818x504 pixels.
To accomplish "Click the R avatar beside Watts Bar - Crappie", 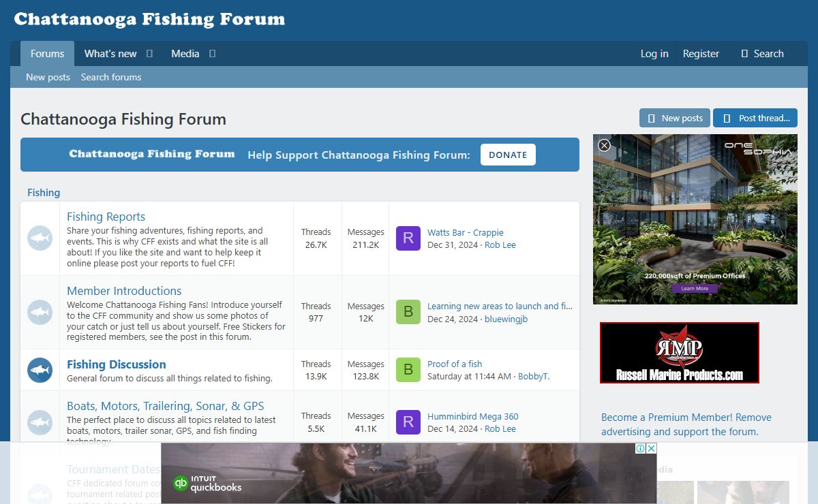I will click(x=408, y=238).
